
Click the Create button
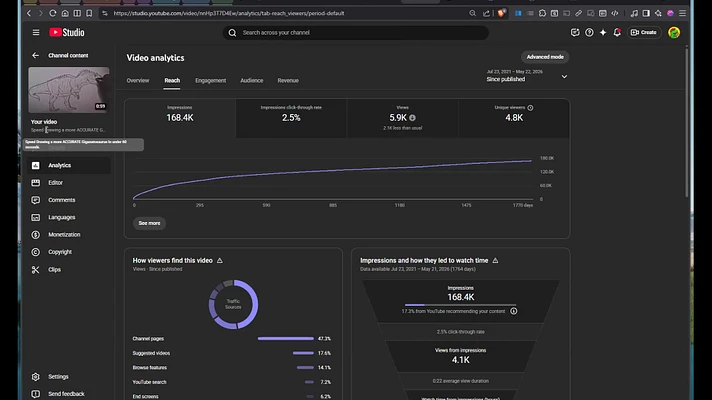pos(643,33)
